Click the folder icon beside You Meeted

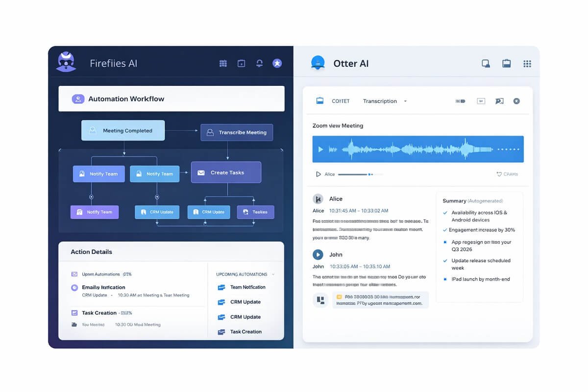74,324
